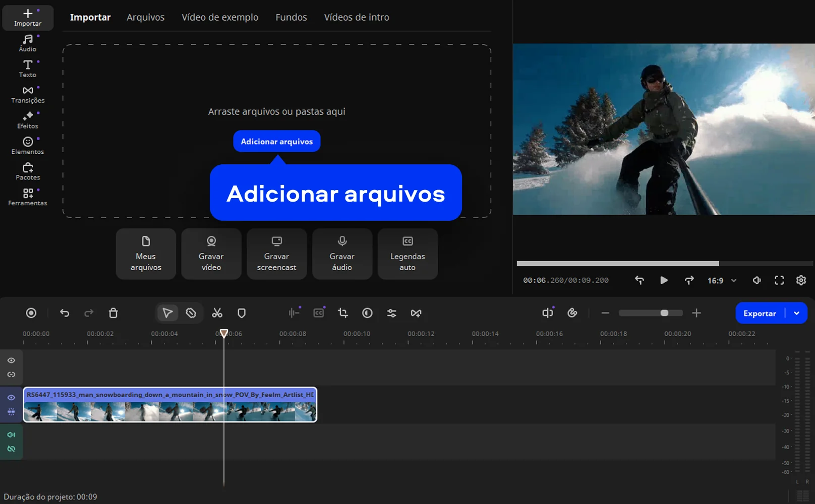Open the Exportar dropdown arrow

point(797,313)
